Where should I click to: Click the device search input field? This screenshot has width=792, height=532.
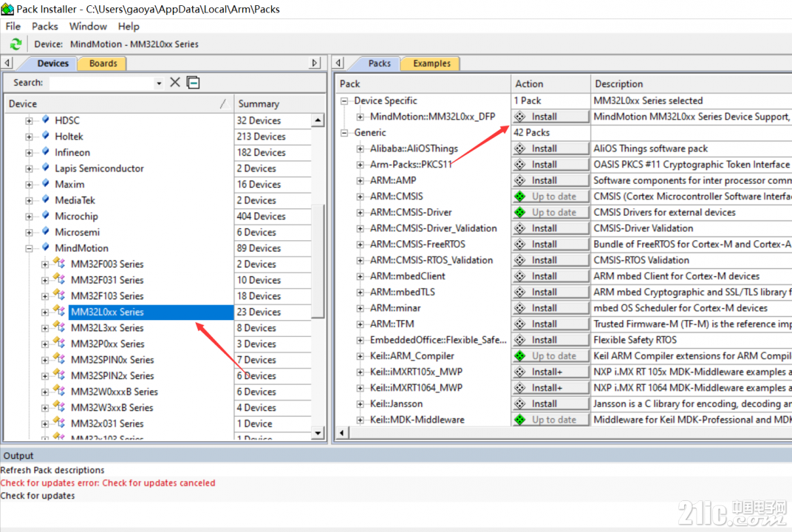102,83
